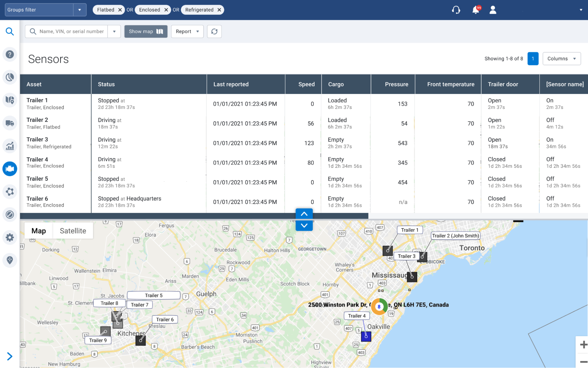
Task: Open the Report dropdown
Action: (x=187, y=31)
